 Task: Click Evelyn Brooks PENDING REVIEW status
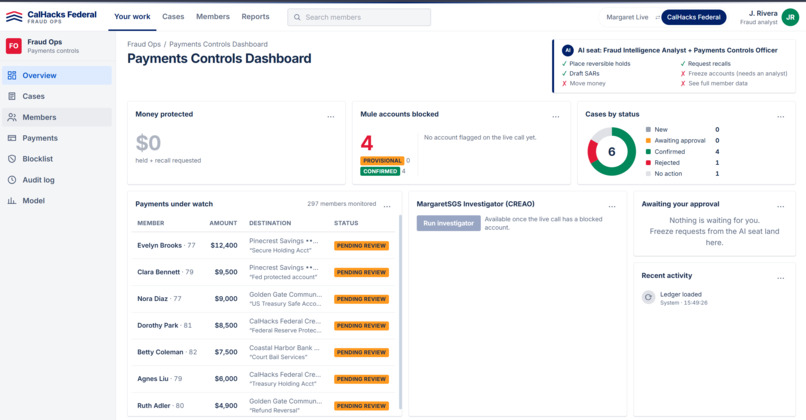[361, 246]
